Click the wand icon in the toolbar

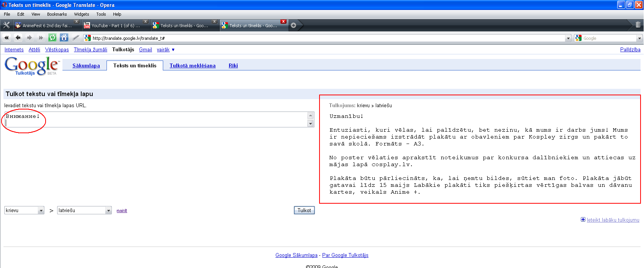click(x=75, y=38)
